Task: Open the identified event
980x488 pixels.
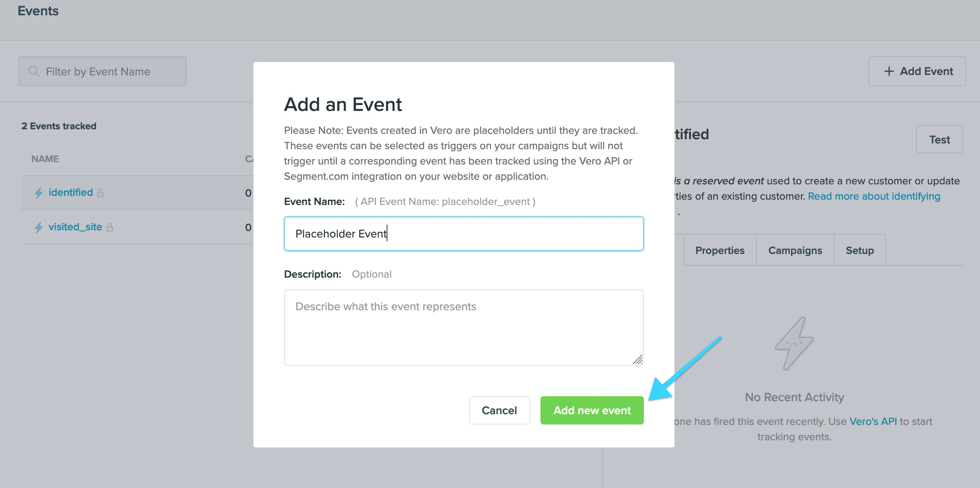Action: pos(70,192)
